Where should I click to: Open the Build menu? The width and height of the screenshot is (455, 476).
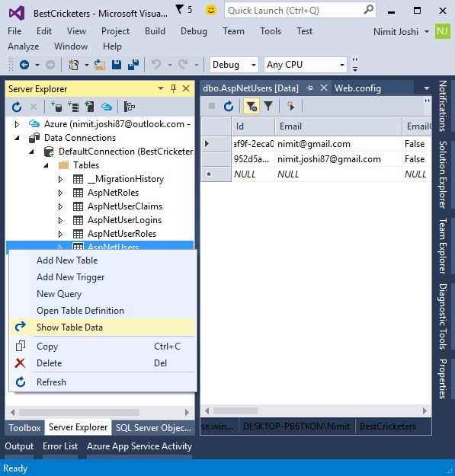tap(155, 31)
